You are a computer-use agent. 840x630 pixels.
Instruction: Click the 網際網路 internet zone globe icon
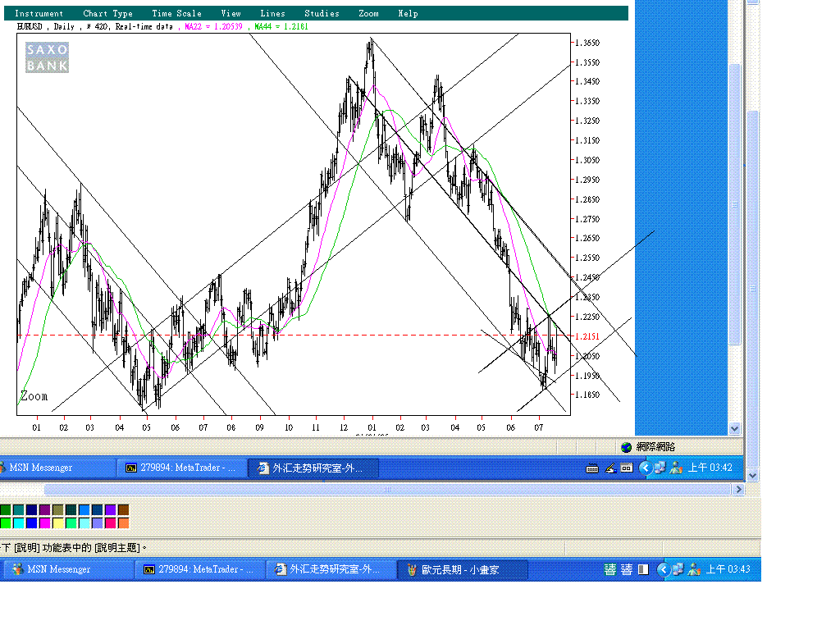tap(626, 447)
